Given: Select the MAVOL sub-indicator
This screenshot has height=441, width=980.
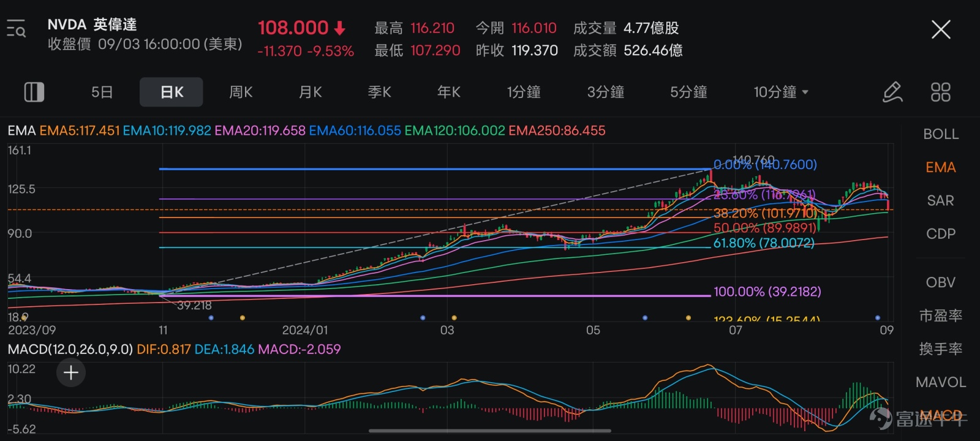Looking at the screenshot, I should (x=941, y=382).
